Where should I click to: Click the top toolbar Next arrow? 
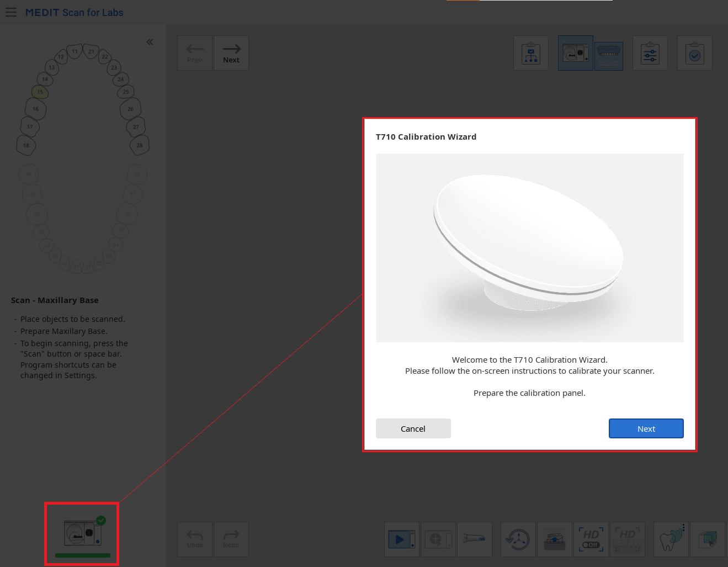[231, 53]
